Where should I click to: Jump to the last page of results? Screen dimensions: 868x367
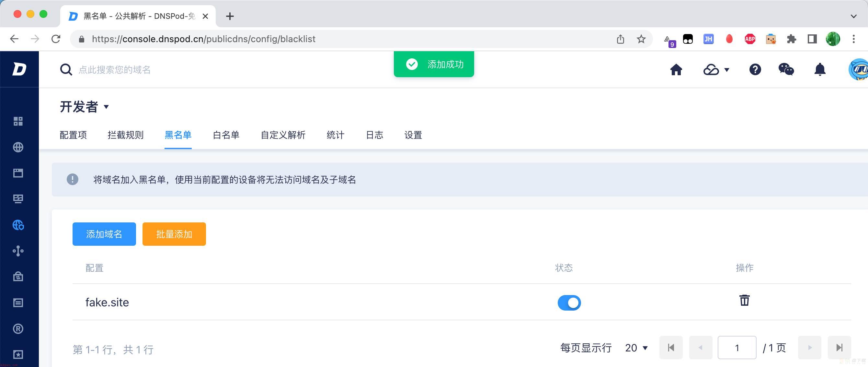coord(839,348)
